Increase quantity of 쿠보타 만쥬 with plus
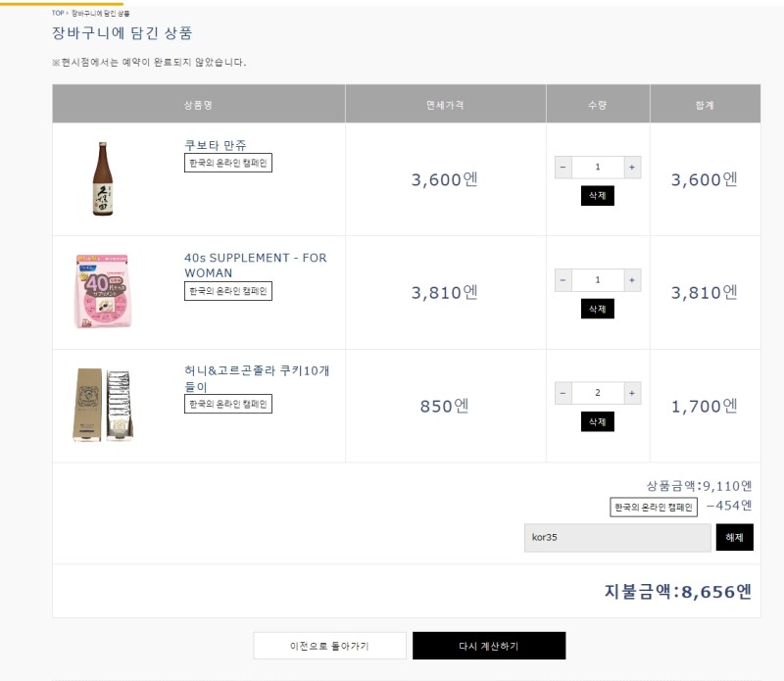Image resolution: width=784 pixels, height=681 pixels. pos(632,167)
